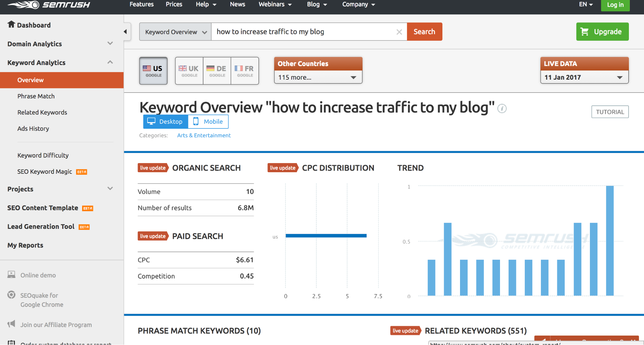This screenshot has height=345, width=644.
Task: Click the tallest trend chart bar
Action: click(x=610, y=241)
